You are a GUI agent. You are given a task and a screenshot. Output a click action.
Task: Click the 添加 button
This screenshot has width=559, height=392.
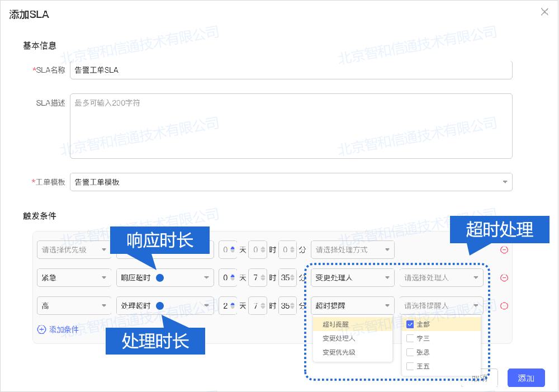click(x=525, y=378)
